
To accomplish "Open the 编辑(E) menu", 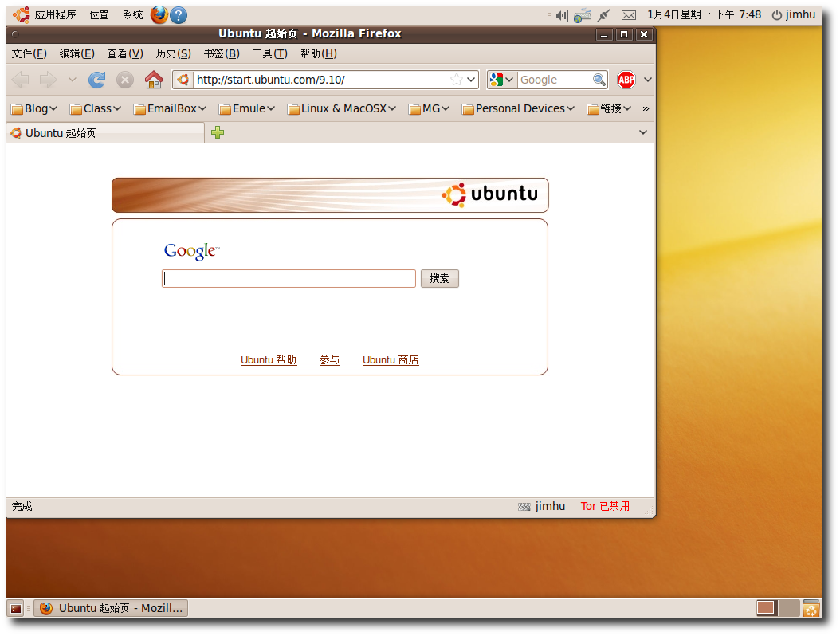I will 77,53.
